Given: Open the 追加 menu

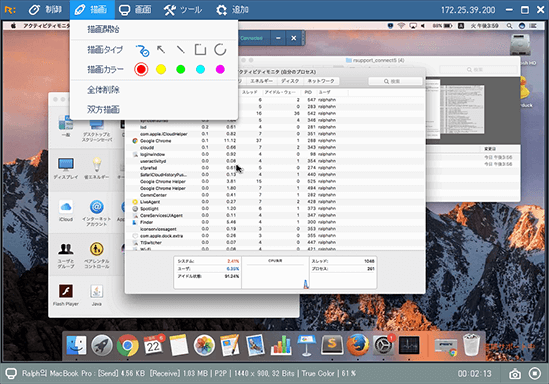Looking at the screenshot, I should pos(232,9).
